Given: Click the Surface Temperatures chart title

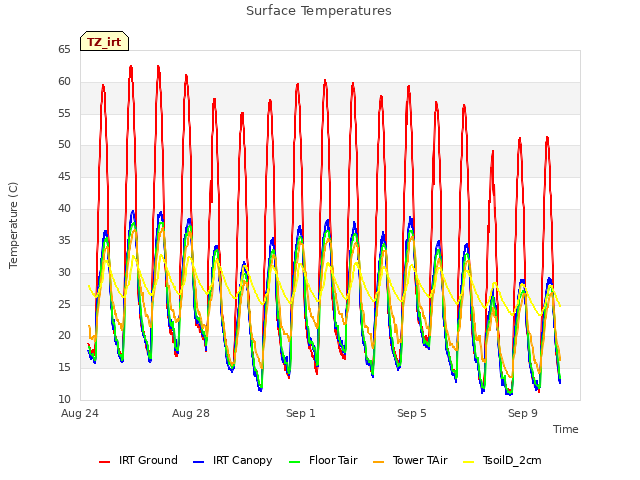Looking at the screenshot, I should (319, 11).
